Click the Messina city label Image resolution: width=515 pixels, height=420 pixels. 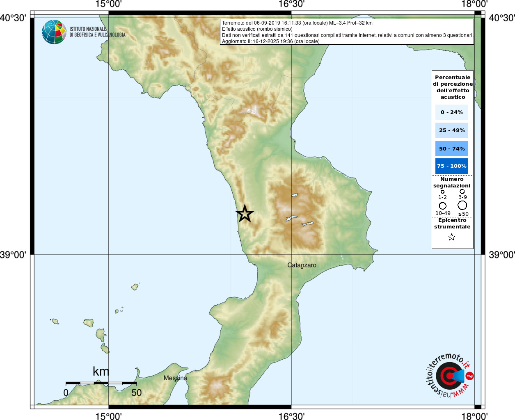(175, 378)
